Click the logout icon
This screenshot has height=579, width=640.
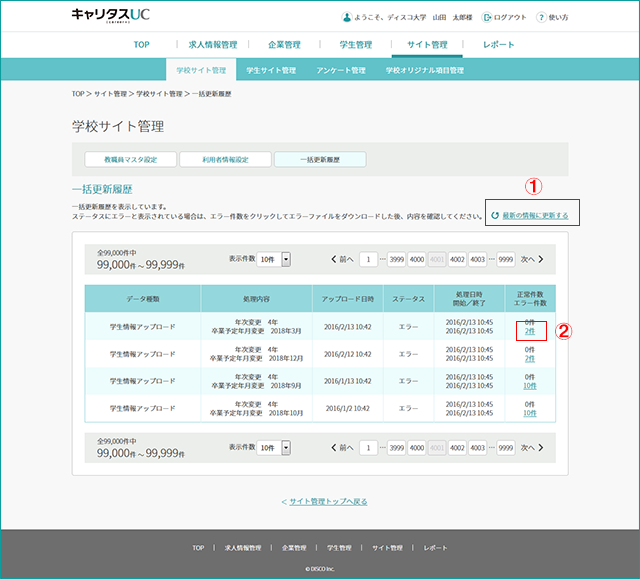(487, 17)
